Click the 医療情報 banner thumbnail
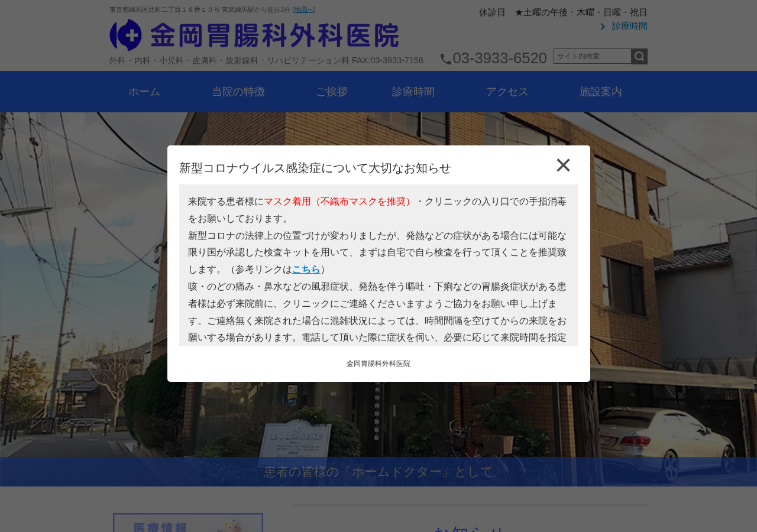 pyautogui.click(x=188, y=523)
